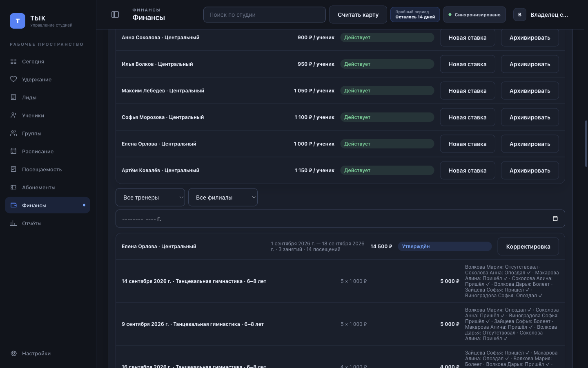Click the Считать карту button
The height and width of the screenshot is (368, 588).
coord(358,15)
